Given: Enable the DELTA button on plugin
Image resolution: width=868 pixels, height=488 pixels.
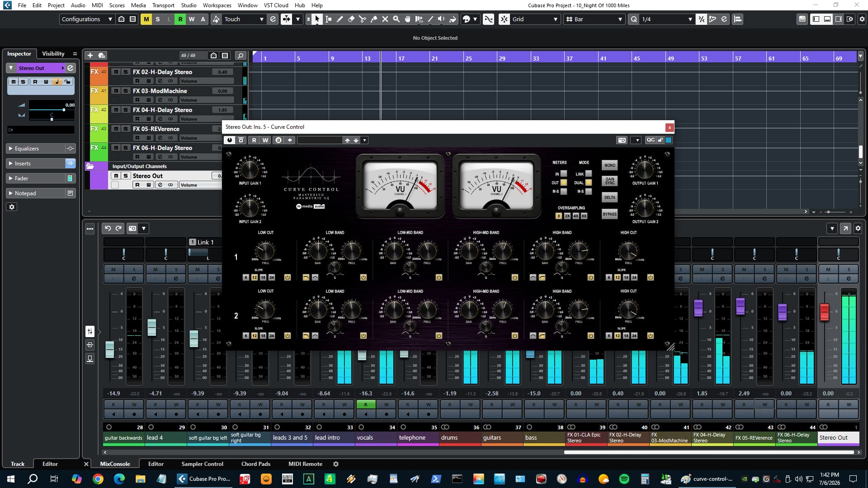Looking at the screenshot, I should [x=609, y=197].
